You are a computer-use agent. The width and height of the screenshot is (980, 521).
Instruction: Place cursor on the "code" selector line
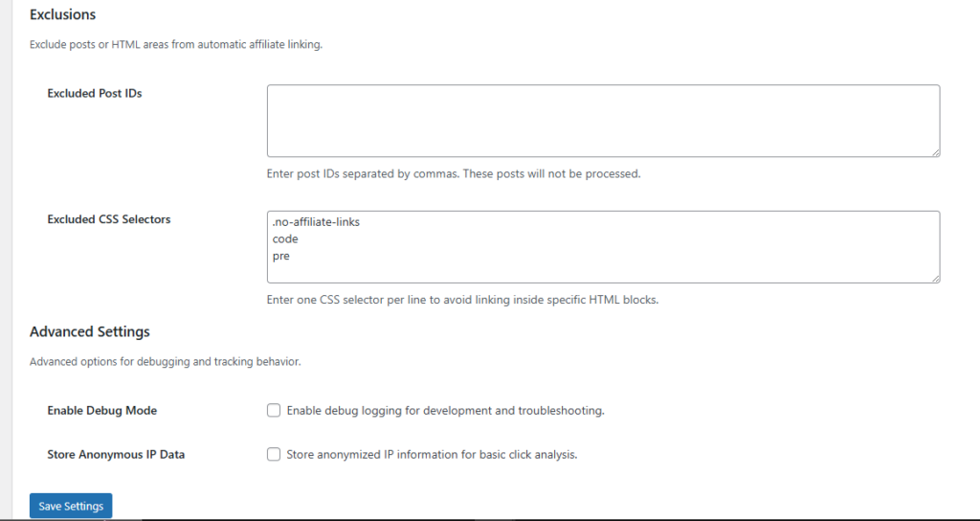[x=285, y=239]
